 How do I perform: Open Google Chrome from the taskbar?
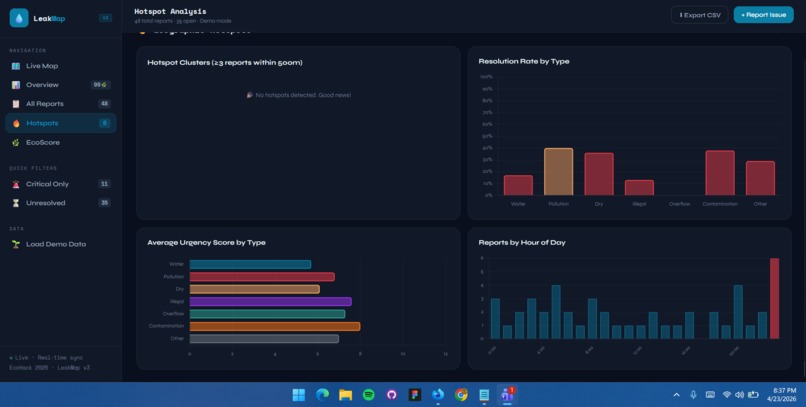(x=461, y=395)
